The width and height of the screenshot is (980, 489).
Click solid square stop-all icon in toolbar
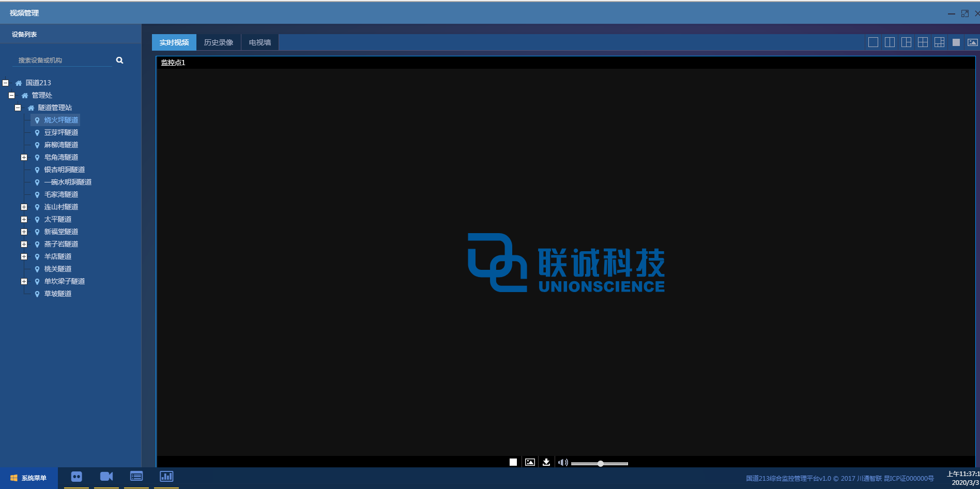pos(956,42)
